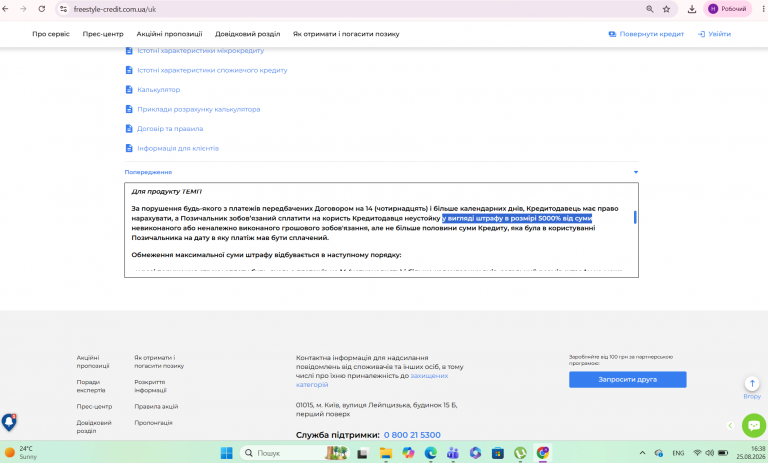Click the Вгору scroll-to-top arrow
The height and width of the screenshot is (463, 768).
[752, 384]
